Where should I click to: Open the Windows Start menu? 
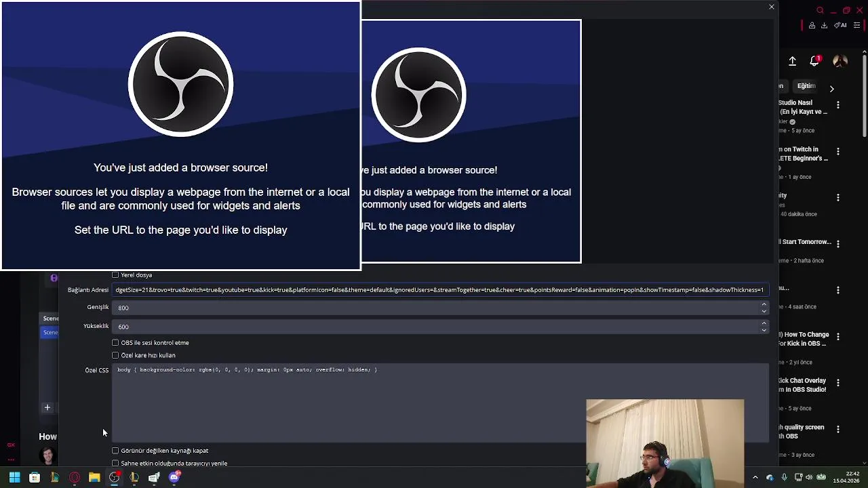[x=14, y=478]
